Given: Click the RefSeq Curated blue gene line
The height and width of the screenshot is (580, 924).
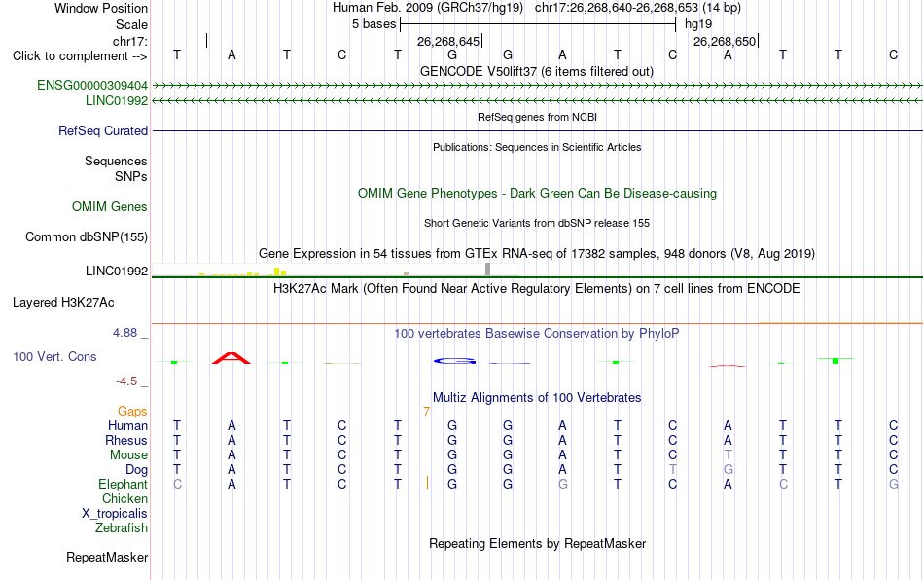Looking at the screenshot, I should point(537,130).
